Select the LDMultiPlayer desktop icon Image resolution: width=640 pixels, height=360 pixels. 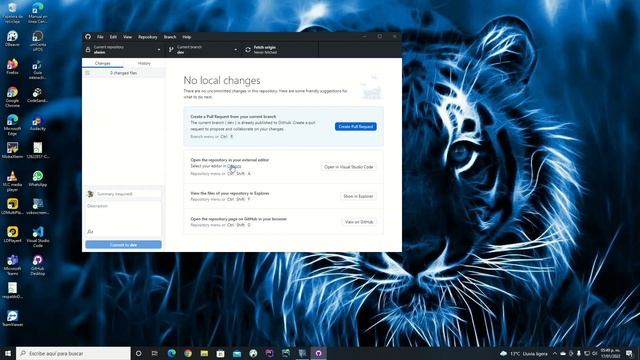(x=12, y=206)
